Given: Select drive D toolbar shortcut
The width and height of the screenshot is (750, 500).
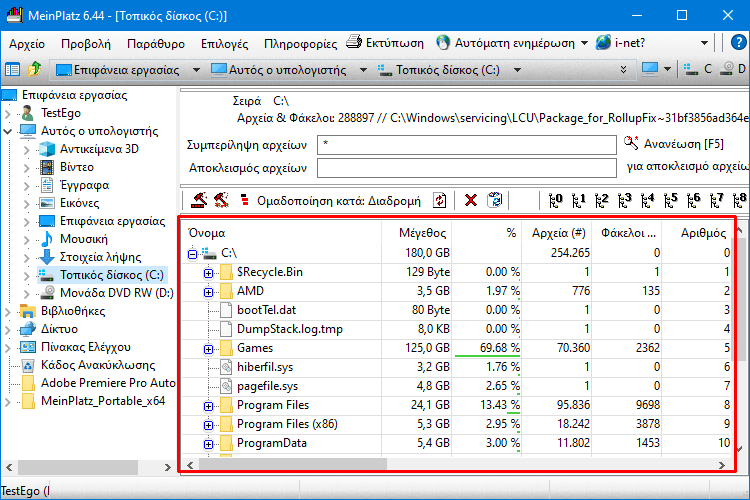Looking at the screenshot, I should point(734,70).
